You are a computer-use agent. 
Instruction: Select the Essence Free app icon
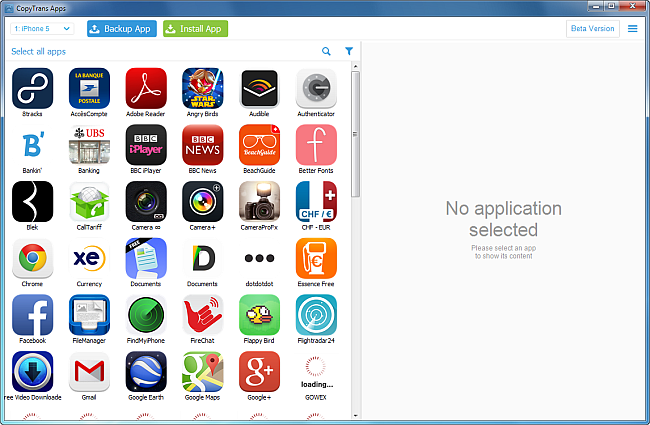316,258
